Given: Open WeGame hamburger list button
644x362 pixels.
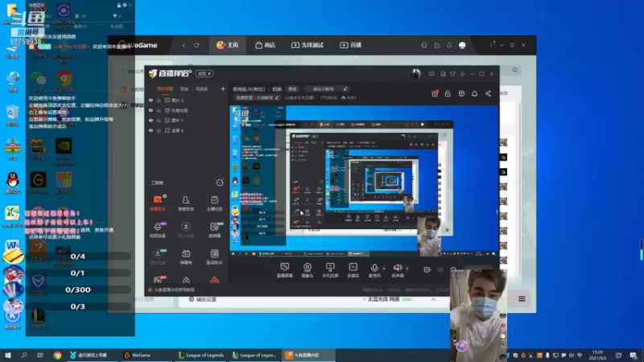Looking at the screenshot, I should 522,298.
